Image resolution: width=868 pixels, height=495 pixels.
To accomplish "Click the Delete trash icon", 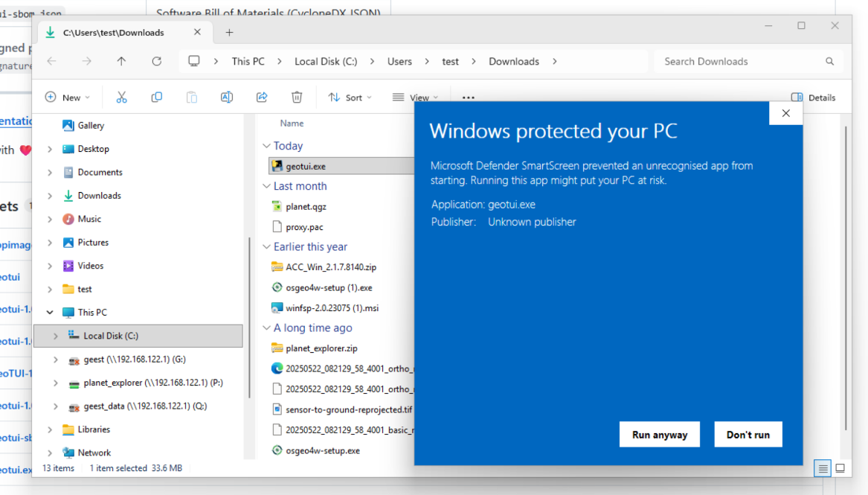I will tap(297, 98).
